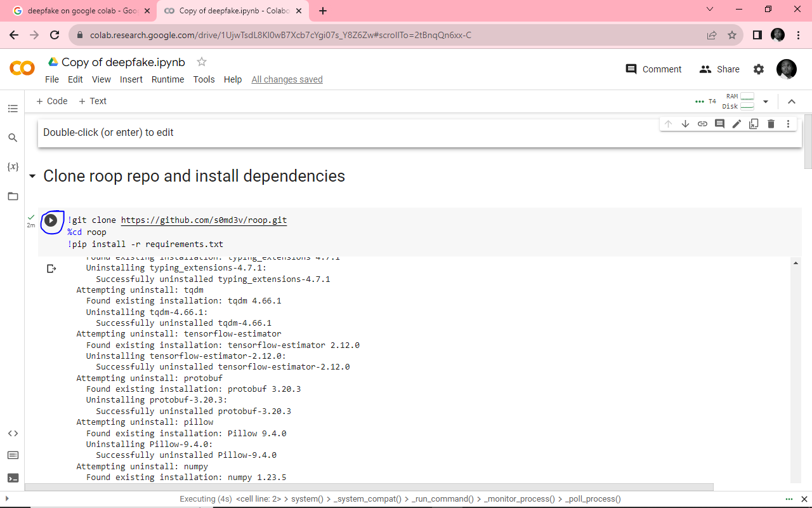Open the Runtime menu

pyautogui.click(x=167, y=79)
